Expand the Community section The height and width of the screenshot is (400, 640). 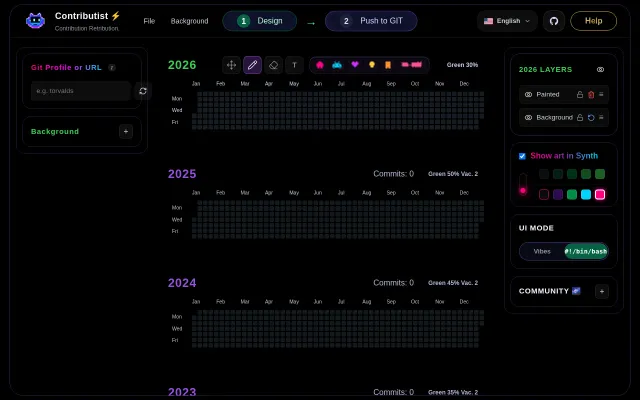point(602,291)
